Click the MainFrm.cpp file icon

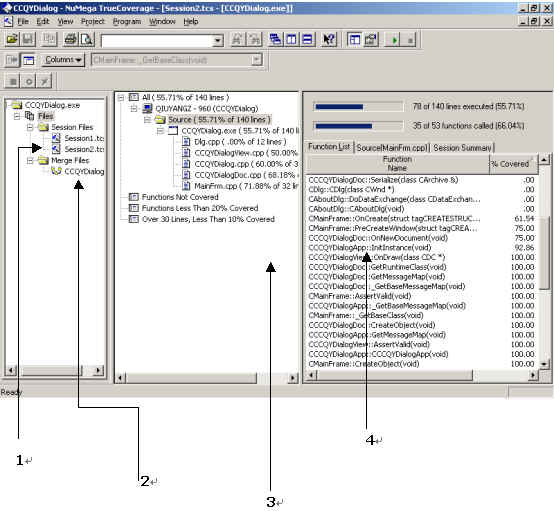[186, 186]
